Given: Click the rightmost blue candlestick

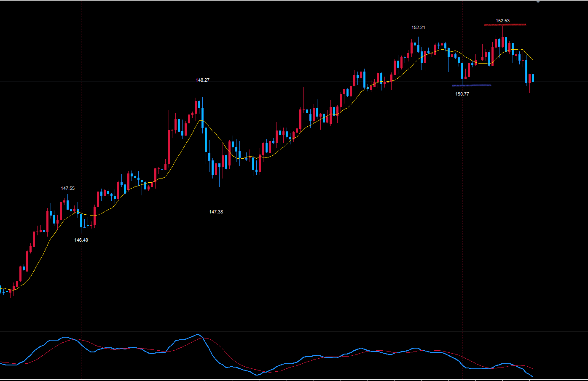Looking at the screenshot, I should click(533, 78).
